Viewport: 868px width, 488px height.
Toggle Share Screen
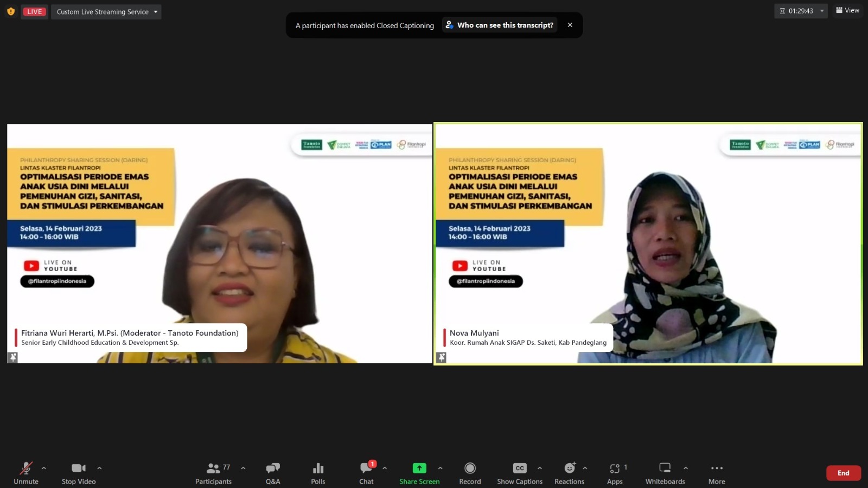coord(419,472)
